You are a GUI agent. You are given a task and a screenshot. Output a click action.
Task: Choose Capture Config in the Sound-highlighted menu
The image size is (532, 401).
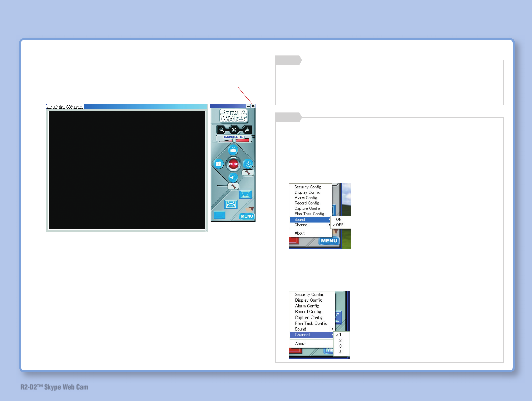(307, 208)
